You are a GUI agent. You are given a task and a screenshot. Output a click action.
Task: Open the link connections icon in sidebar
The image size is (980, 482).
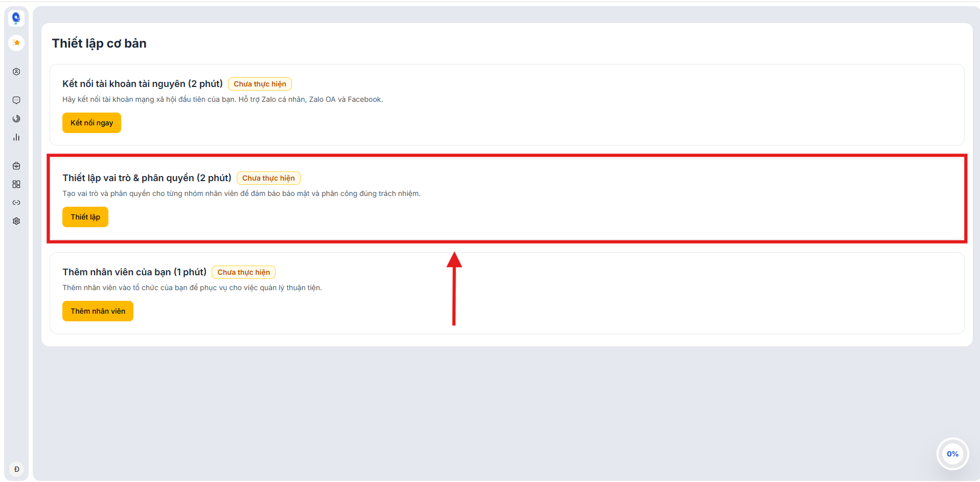(x=16, y=202)
